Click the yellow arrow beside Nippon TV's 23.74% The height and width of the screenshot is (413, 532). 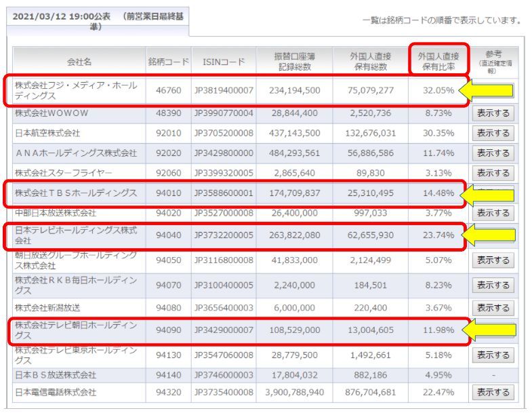click(487, 235)
